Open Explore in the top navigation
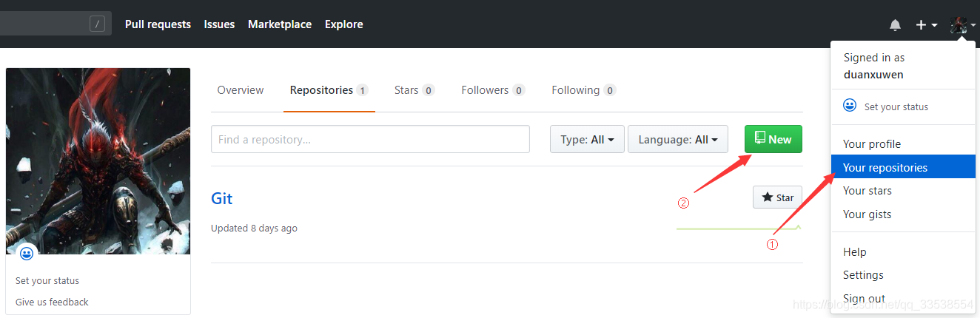This screenshot has height=318, width=980. click(343, 24)
